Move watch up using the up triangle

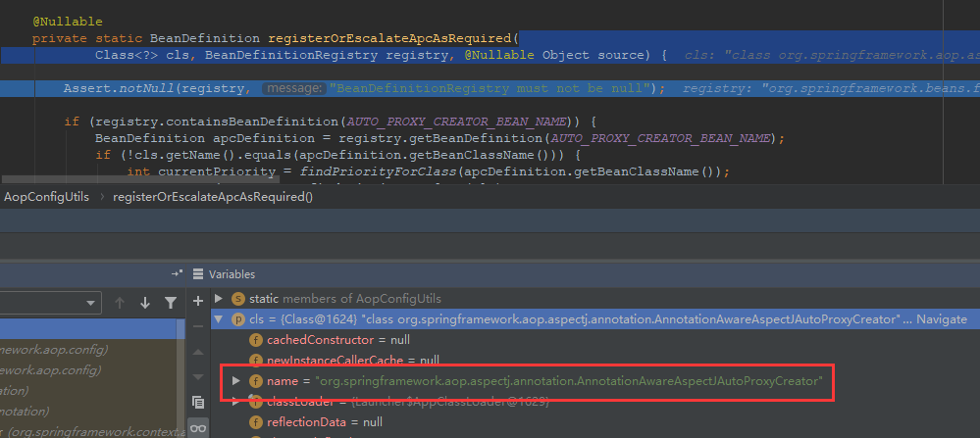pos(198,352)
